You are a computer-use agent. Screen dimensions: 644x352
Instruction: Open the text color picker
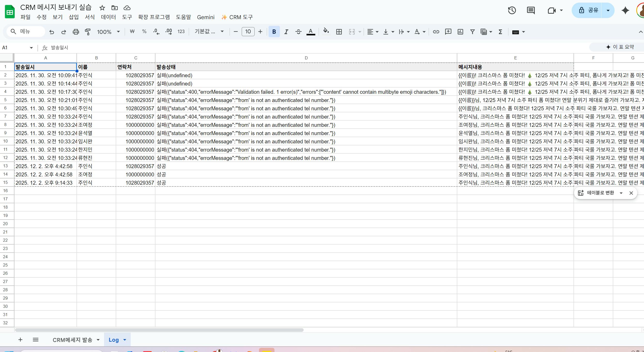coord(310,32)
